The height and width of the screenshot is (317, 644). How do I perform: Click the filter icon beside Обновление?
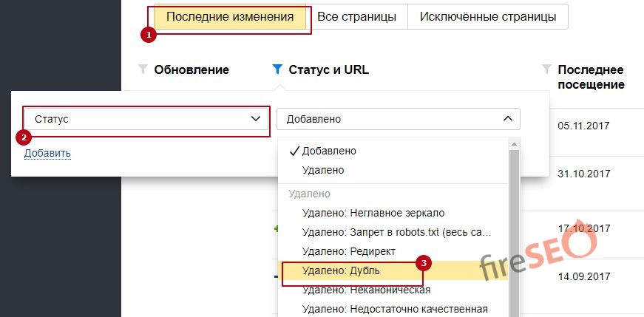point(143,69)
